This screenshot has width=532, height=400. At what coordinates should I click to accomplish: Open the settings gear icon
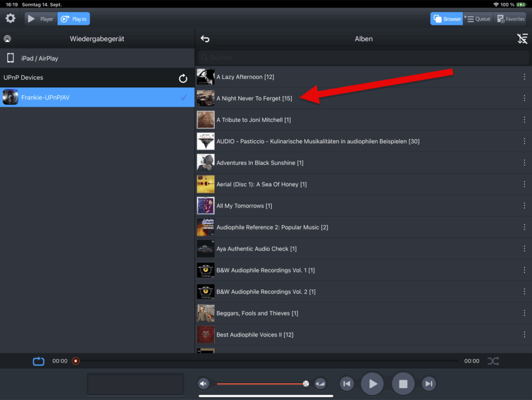point(10,19)
